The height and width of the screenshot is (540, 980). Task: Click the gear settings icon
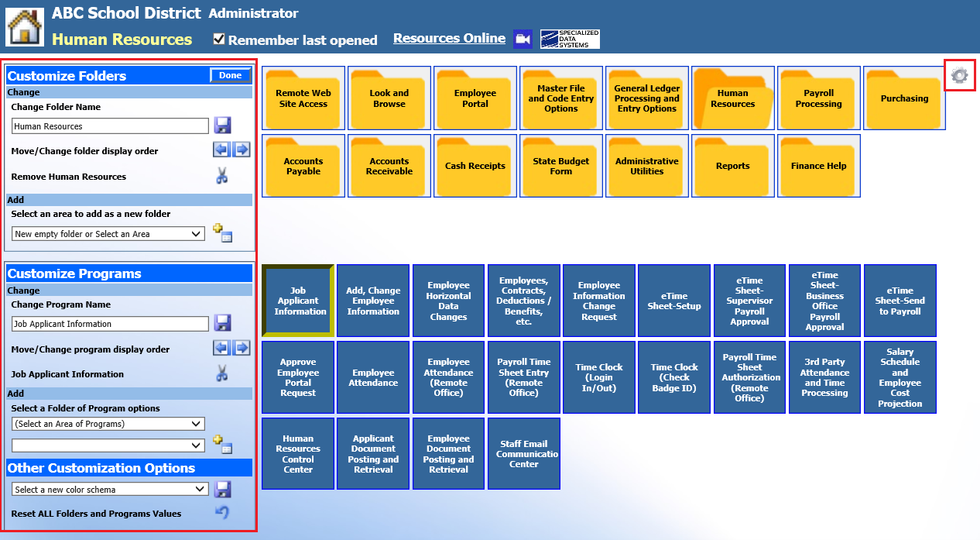[x=959, y=75]
